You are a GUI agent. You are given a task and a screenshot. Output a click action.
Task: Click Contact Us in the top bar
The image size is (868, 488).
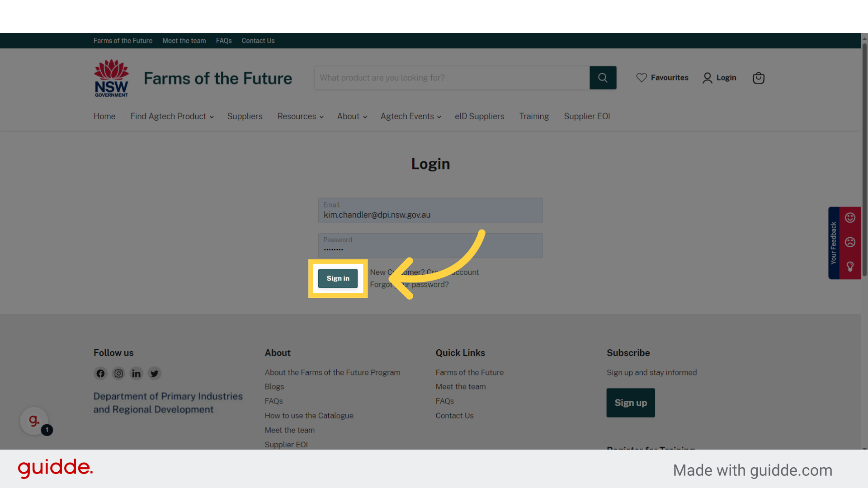pyautogui.click(x=258, y=41)
